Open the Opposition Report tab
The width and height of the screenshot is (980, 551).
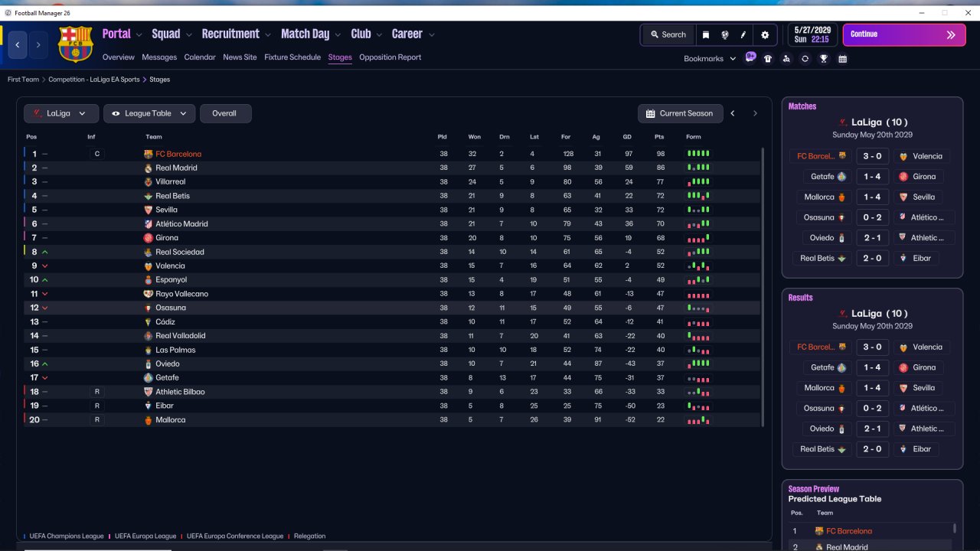[x=390, y=57]
